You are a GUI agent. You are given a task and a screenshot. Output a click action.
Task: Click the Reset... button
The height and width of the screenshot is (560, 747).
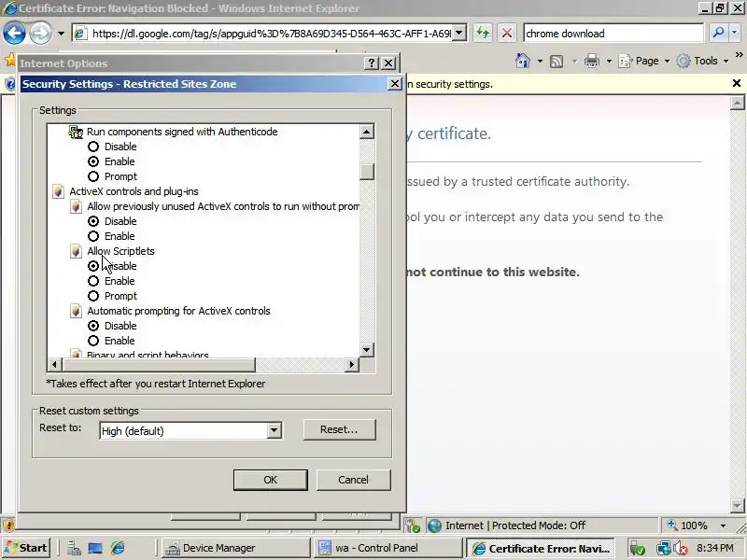coord(339,429)
